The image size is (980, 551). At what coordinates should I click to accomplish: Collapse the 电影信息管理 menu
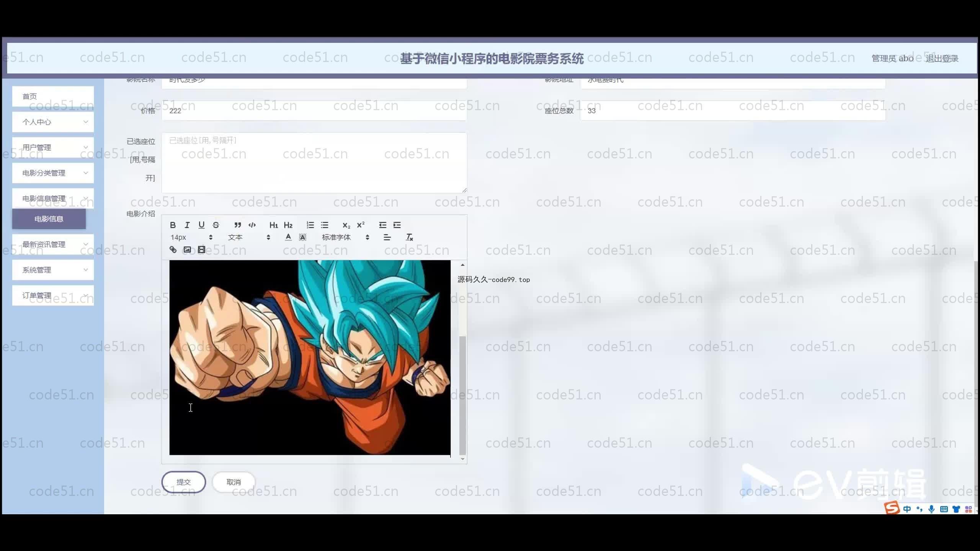[53, 198]
